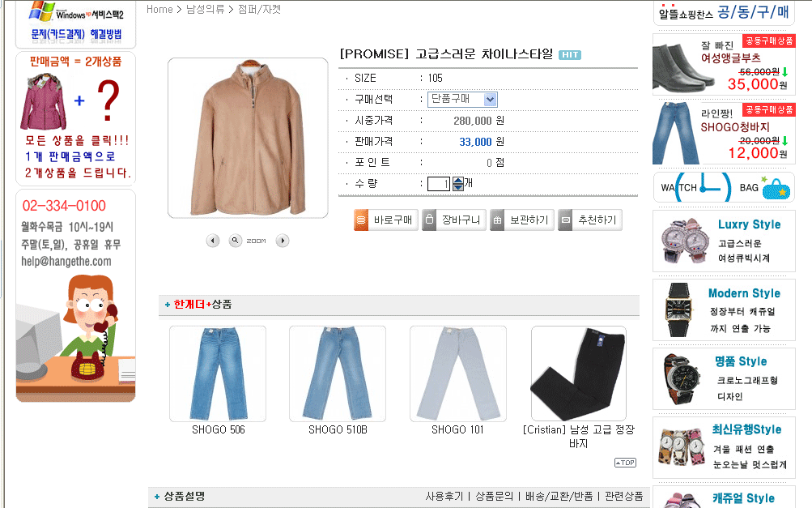Open the 구매선택 dropdown showing 단품구매
This screenshot has height=508, width=812.
point(462,99)
